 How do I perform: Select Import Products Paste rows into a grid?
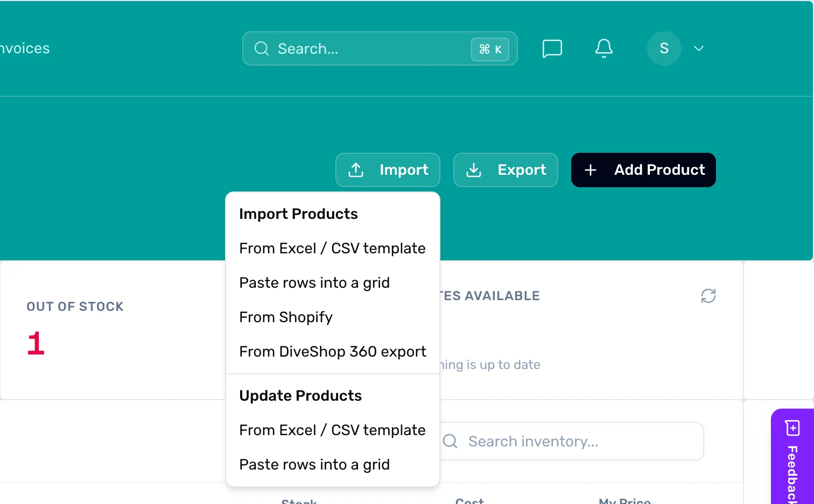click(x=333, y=283)
